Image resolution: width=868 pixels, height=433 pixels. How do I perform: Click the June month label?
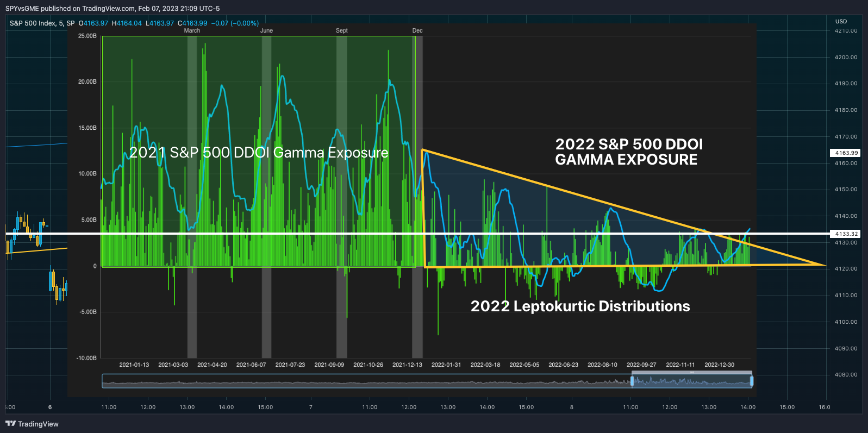[x=266, y=30]
